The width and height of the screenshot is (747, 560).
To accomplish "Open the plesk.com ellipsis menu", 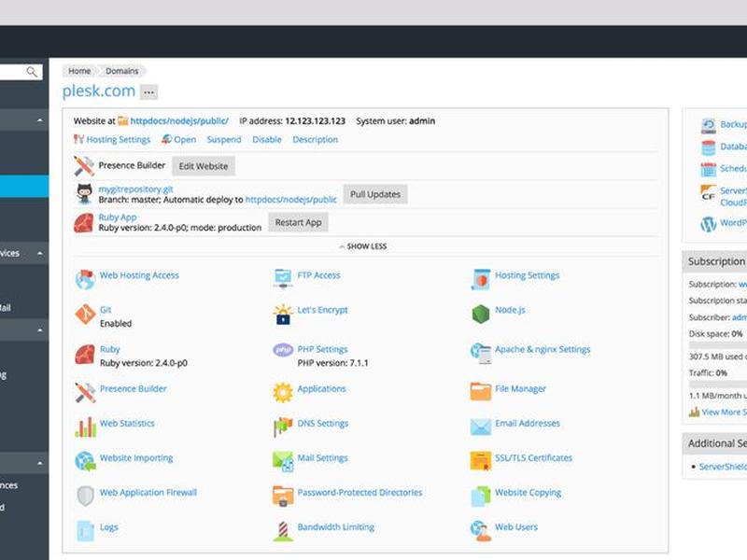I will (149, 92).
